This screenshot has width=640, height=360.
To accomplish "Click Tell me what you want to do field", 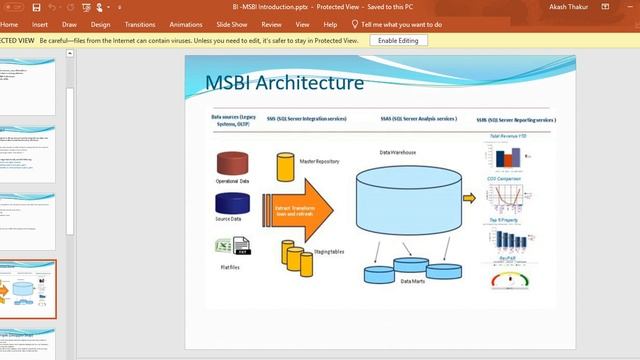I will point(402,24).
